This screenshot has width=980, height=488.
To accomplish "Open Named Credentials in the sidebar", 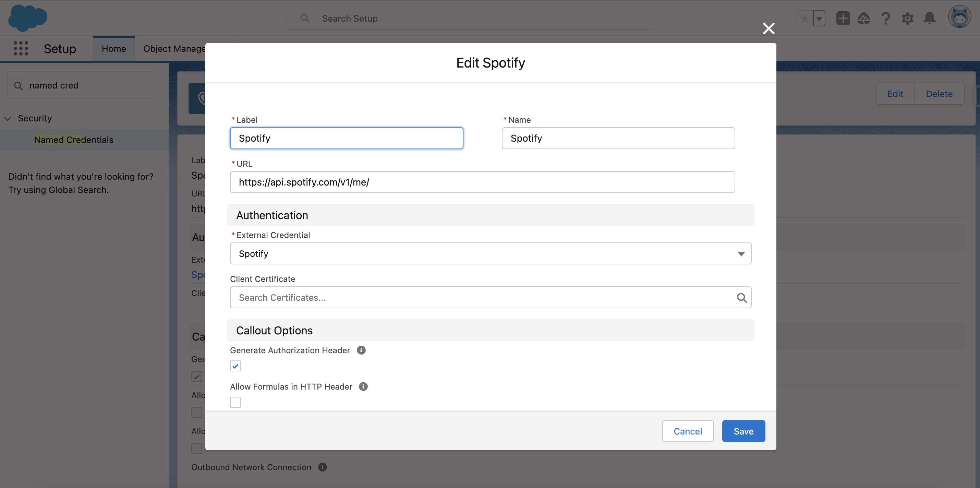I will 74,140.
